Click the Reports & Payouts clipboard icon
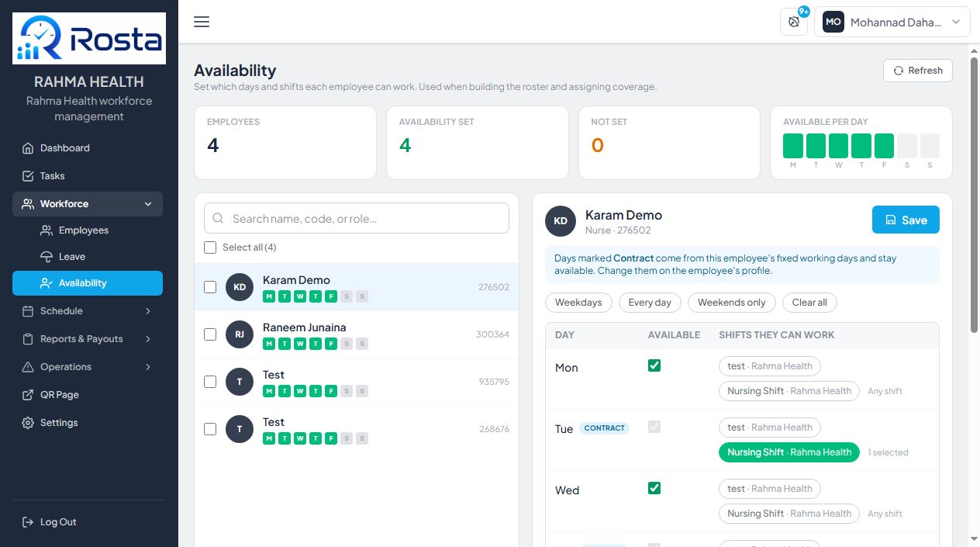The image size is (980, 547). (28, 339)
